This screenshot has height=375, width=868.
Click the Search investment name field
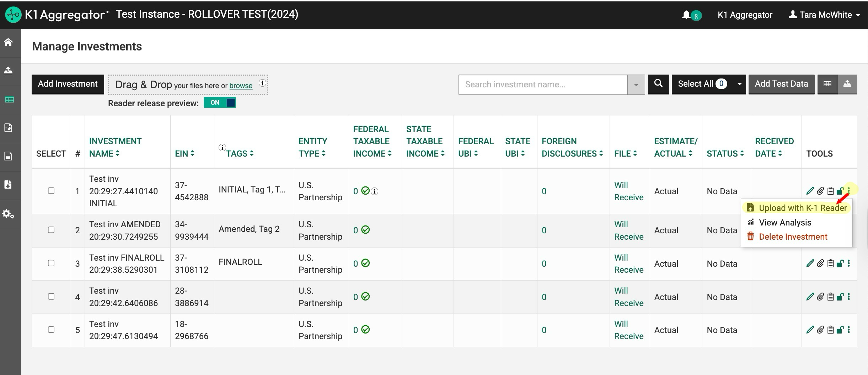[x=543, y=85]
